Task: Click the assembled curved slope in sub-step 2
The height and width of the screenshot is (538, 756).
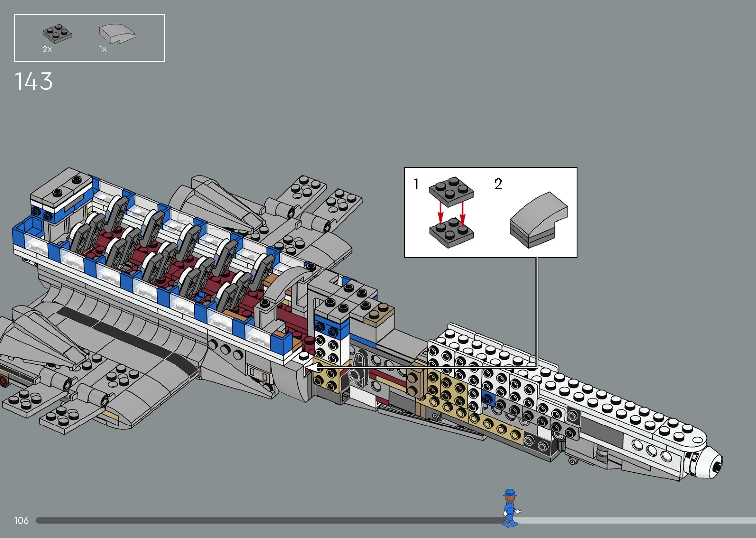Action: [x=539, y=220]
